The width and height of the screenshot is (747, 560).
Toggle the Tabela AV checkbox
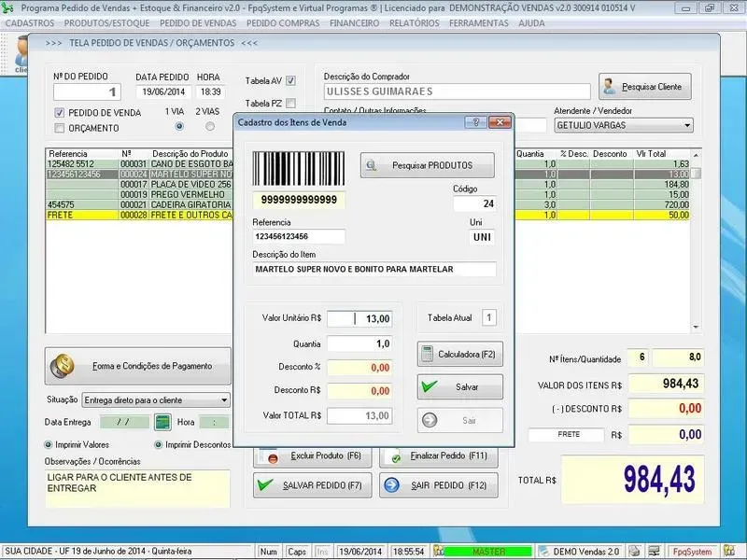[x=290, y=81]
